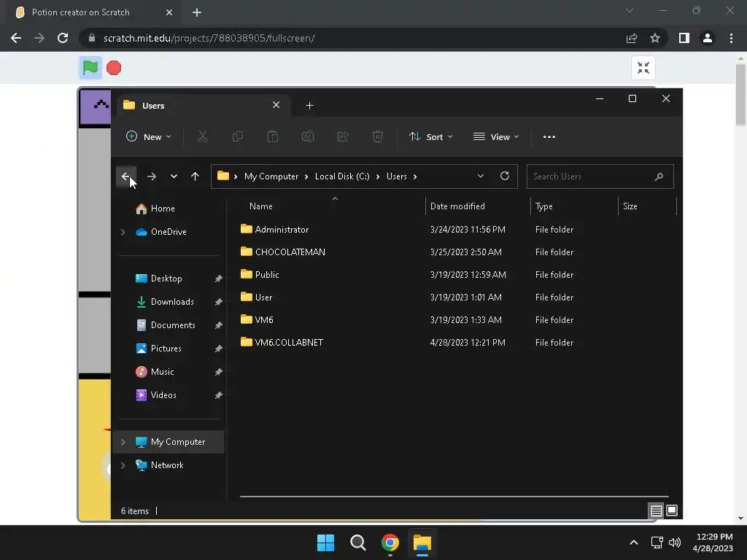Open Chrome from the taskbar

(390, 542)
